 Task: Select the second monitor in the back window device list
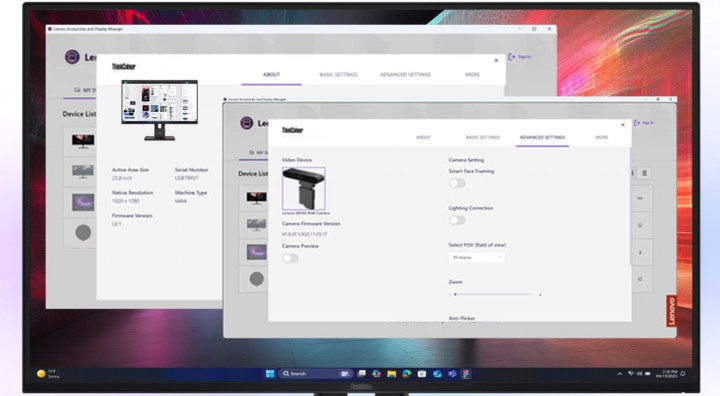click(83, 172)
